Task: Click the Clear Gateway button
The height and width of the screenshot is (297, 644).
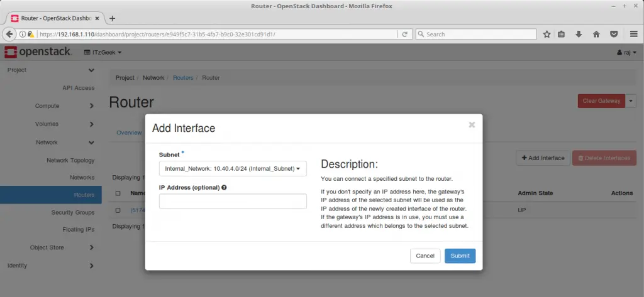Action: pos(601,101)
